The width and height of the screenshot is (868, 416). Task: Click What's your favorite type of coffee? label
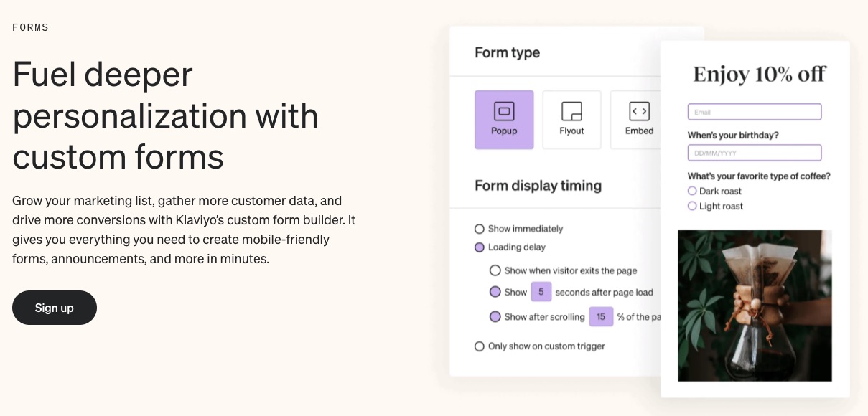[759, 176]
